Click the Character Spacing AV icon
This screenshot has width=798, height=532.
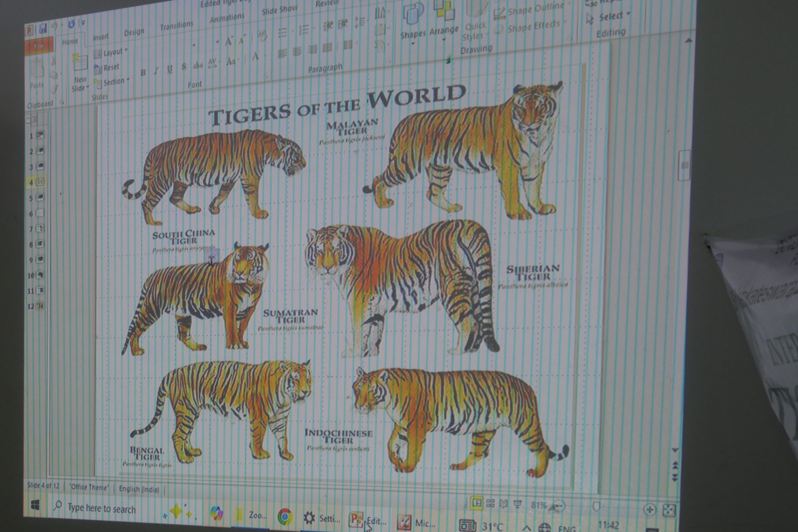(212, 63)
